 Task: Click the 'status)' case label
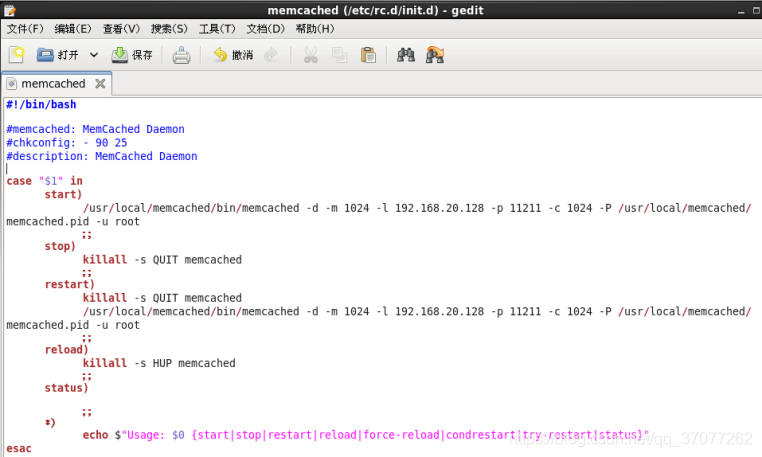pos(67,388)
